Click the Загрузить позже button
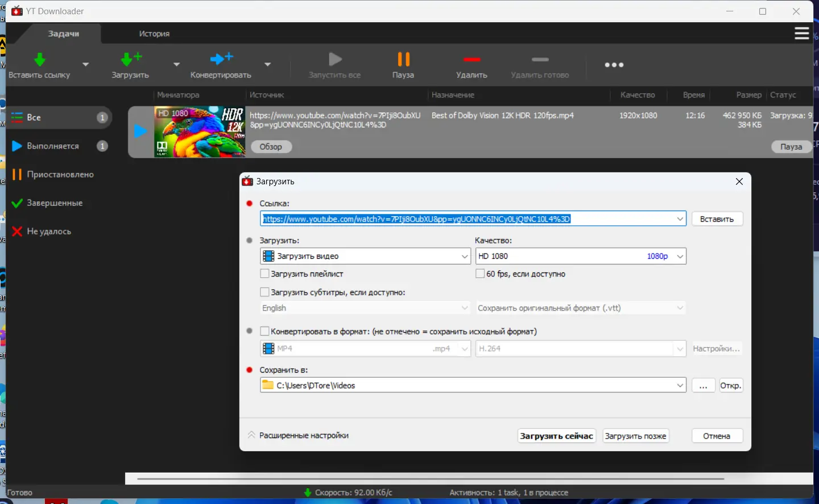 click(636, 436)
